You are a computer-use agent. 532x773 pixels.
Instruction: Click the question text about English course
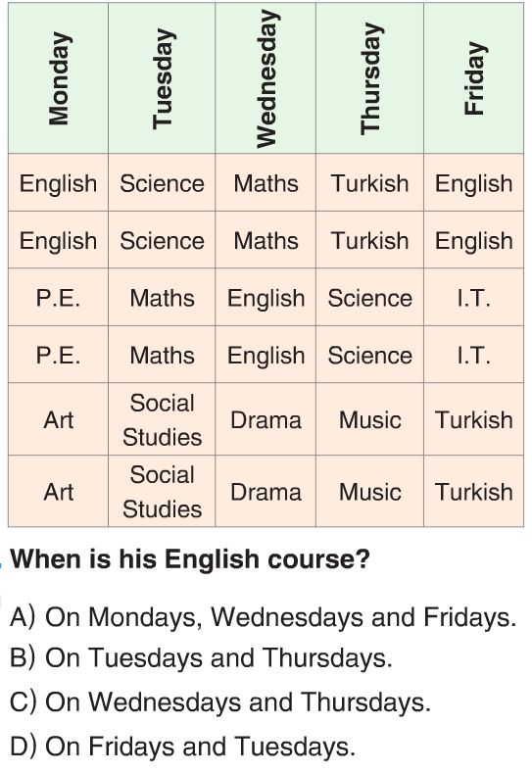point(190,559)
